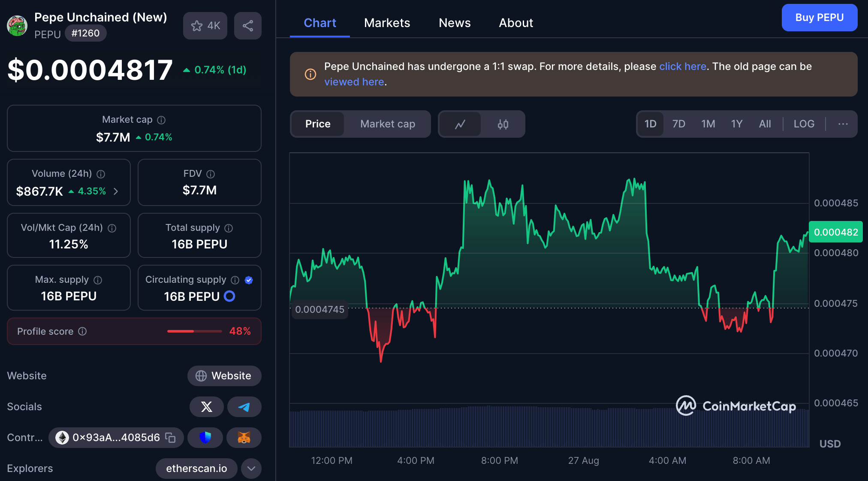Screen dimensions: 868x481
Task: Follow the 'click here' swap details link
Action: [x=683, y=67]
